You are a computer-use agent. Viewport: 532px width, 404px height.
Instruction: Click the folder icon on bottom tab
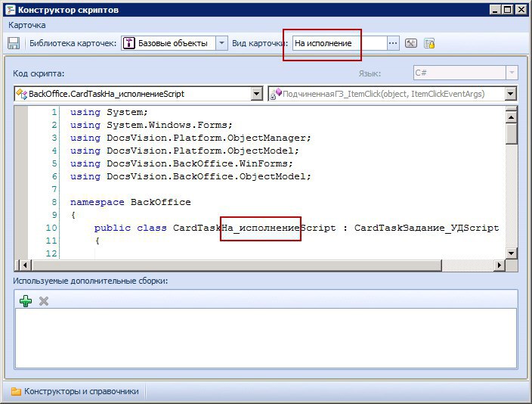pos(15,391)
